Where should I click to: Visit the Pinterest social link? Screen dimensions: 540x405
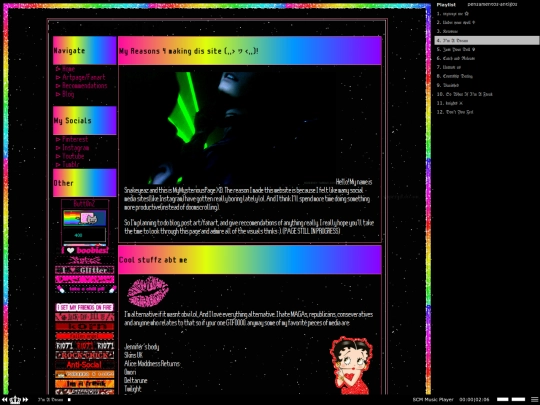[x=75, y=139]
